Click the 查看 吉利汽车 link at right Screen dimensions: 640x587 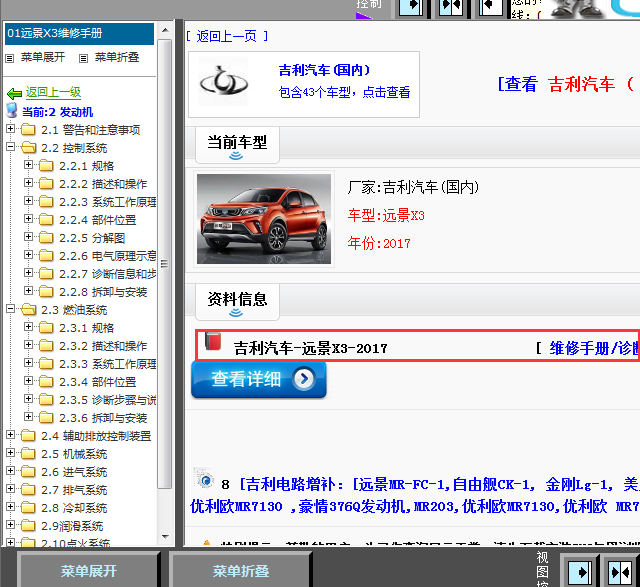(567, 84)
